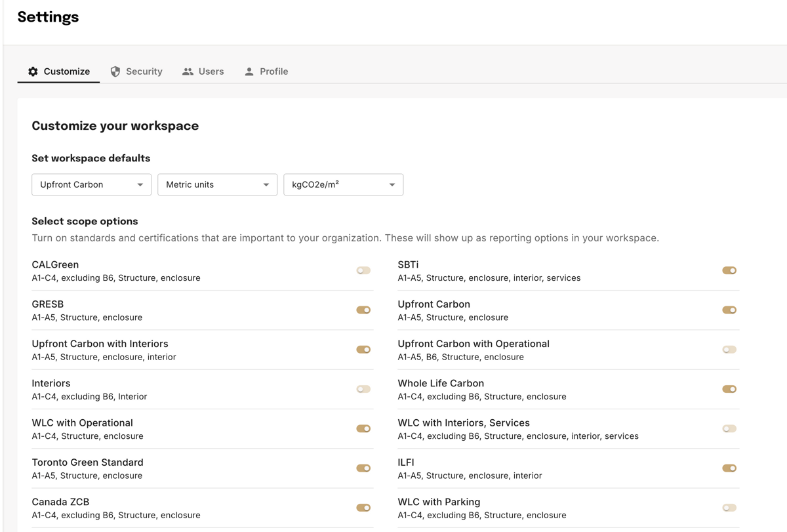Click the ILFI scope name
Viewport: 787px width, 532px height.
pos(406,462)
